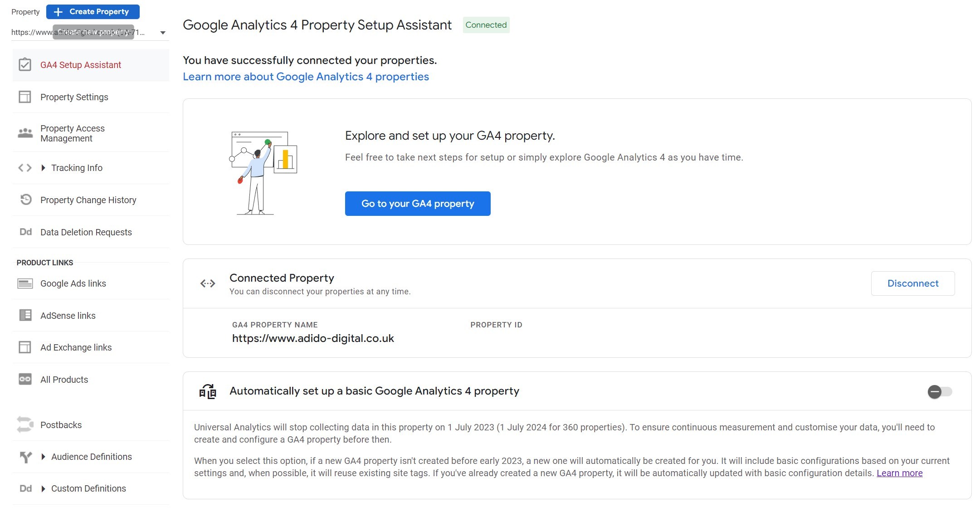Click the GA4 illustration of person with charts
The height and width of the screenshot is (512, 980).
click(x=263, y=172)
